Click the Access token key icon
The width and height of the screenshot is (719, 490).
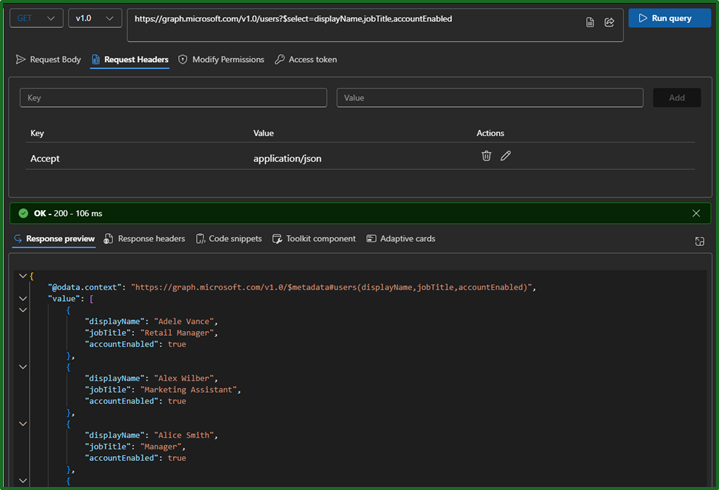(x=279, y=60)
